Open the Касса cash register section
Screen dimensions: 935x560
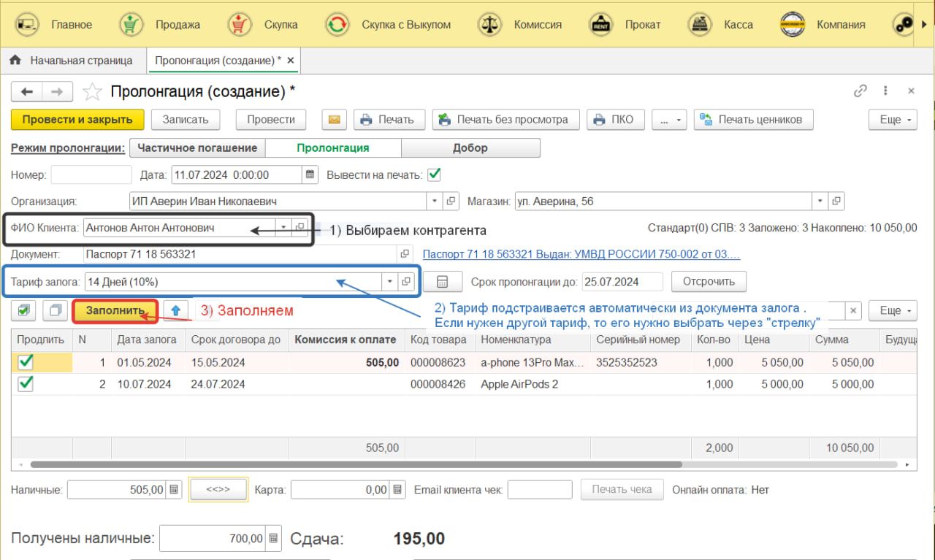pyautogui.click(x=701, y=24)
